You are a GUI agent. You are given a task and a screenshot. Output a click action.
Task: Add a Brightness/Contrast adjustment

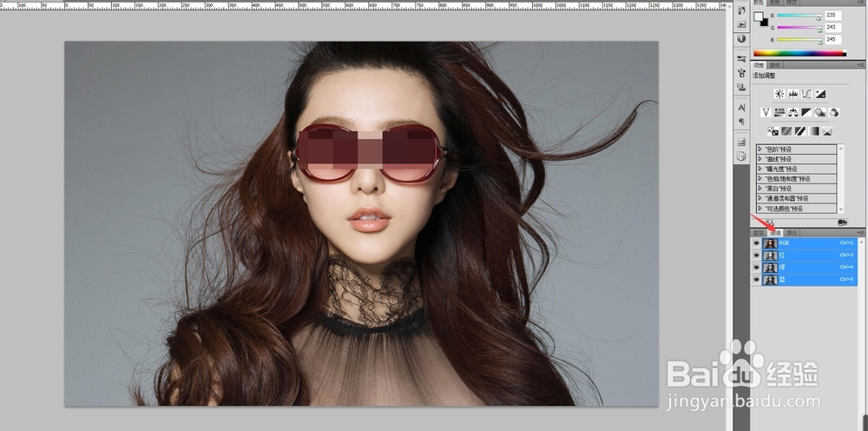coord(779,94)
